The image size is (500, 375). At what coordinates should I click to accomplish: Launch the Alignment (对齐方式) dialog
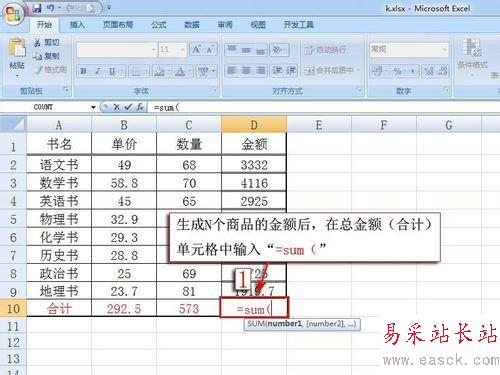click(359, 90)
